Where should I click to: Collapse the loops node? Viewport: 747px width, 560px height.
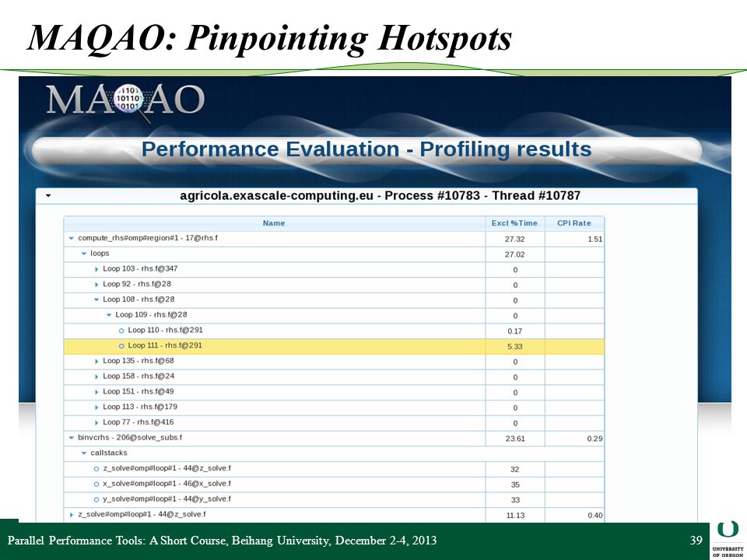(84, 254)
